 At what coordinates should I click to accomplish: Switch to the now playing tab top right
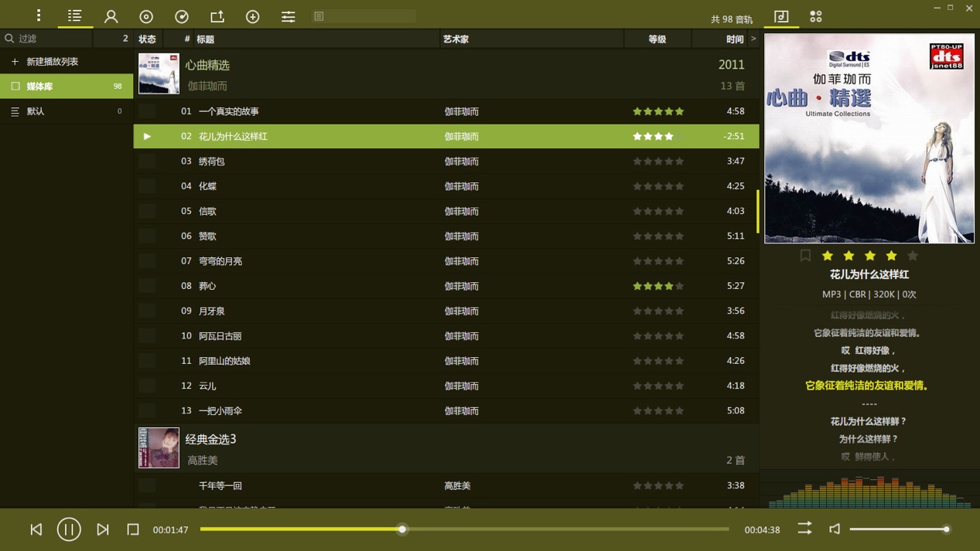pos(781,15)
